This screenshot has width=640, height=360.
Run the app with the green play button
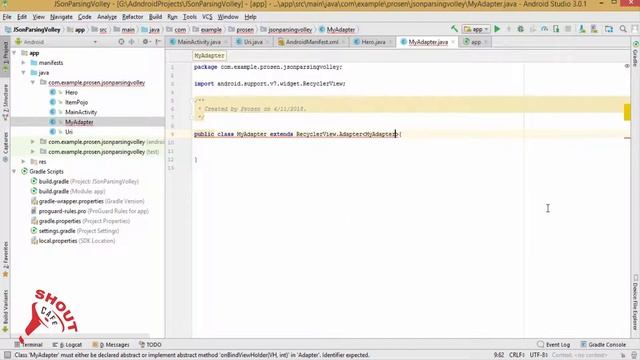point(497,29)
